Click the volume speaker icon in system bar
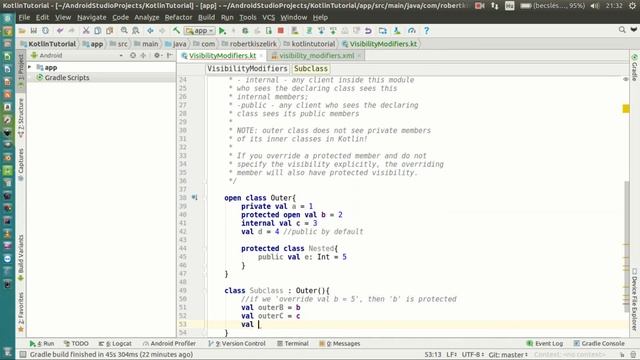The image size is (640, 360). pos(595,6)
